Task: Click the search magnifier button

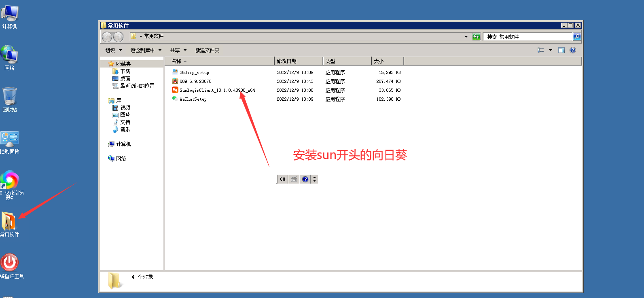Action: pyautogui.click(x=577, y=37)
